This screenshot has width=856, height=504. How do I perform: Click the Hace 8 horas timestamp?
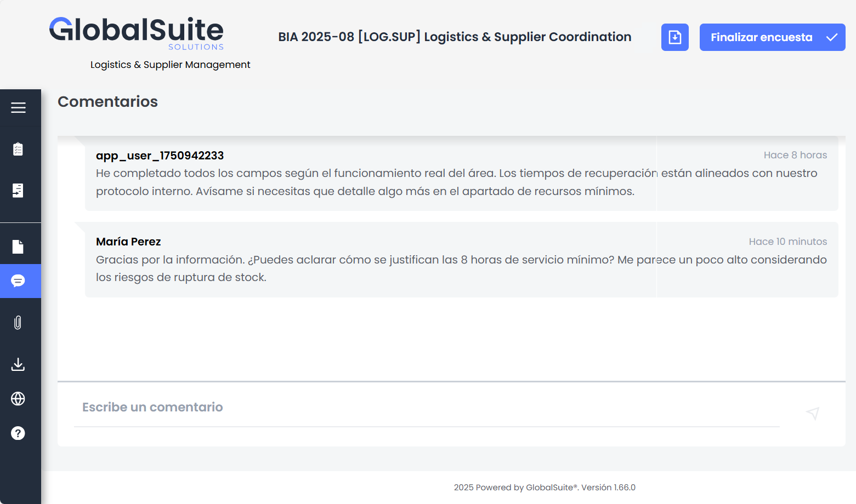795,155
